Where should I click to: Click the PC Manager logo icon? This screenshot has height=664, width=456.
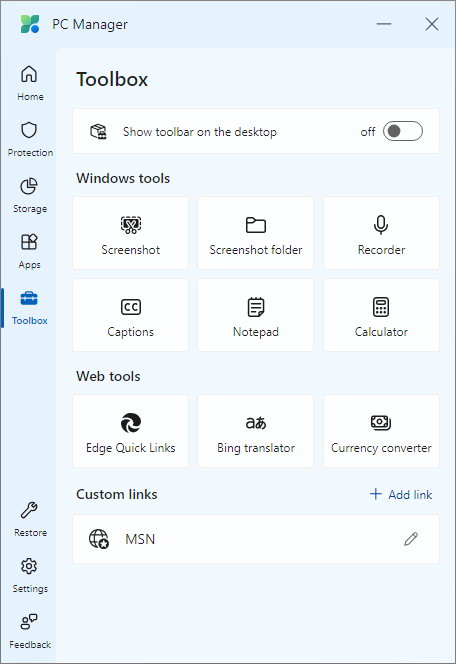click(30, 24)
